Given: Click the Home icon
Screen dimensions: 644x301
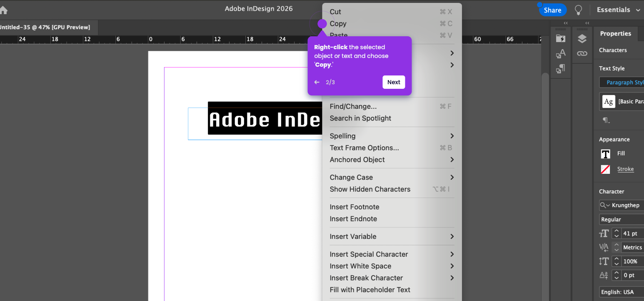Looking at the screenshot, I should pos(3,10).
